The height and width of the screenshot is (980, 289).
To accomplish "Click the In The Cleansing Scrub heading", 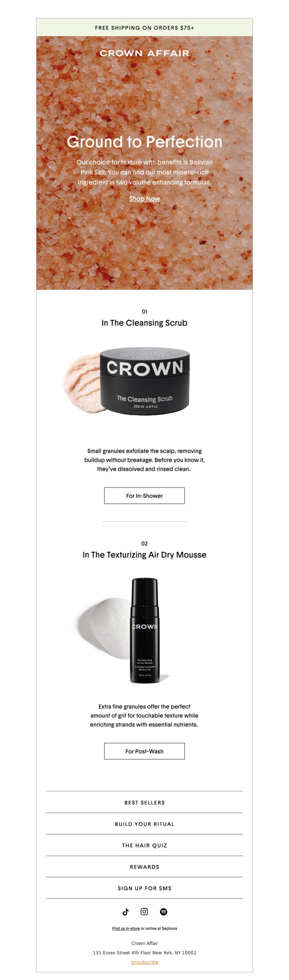I will [144, 323].
